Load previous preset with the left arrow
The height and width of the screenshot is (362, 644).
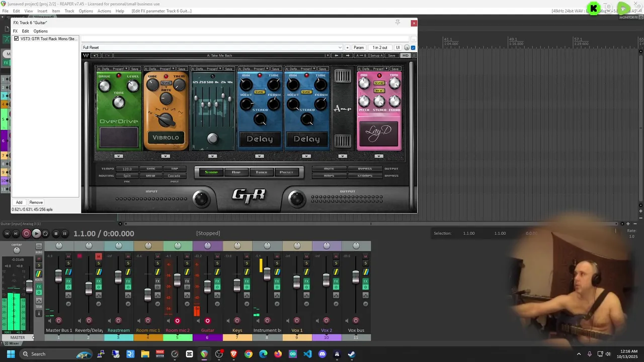[x=337, y=55]
